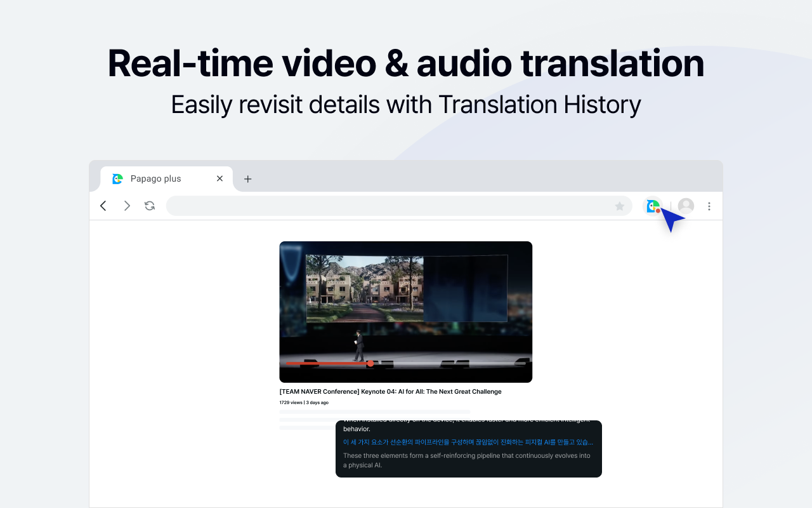Click the keynote video player
The image size is (812, 508).
406,312
